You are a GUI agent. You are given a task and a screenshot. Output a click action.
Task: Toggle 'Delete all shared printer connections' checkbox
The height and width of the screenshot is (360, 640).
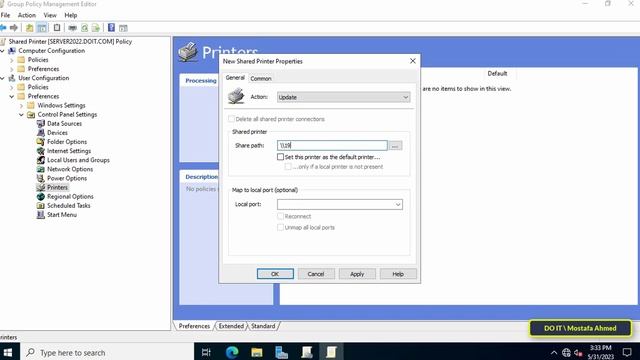pos(231,119)
